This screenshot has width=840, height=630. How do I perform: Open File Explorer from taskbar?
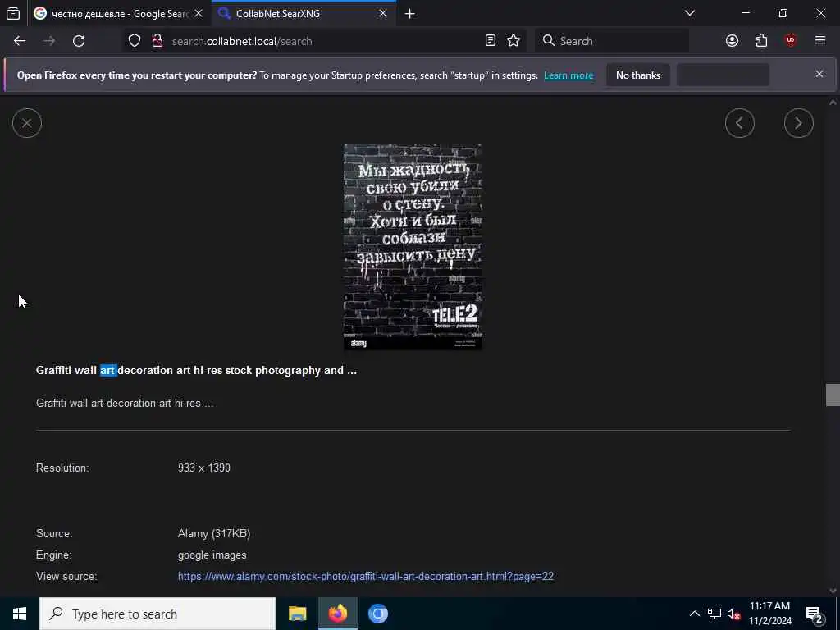pos(297,614)
